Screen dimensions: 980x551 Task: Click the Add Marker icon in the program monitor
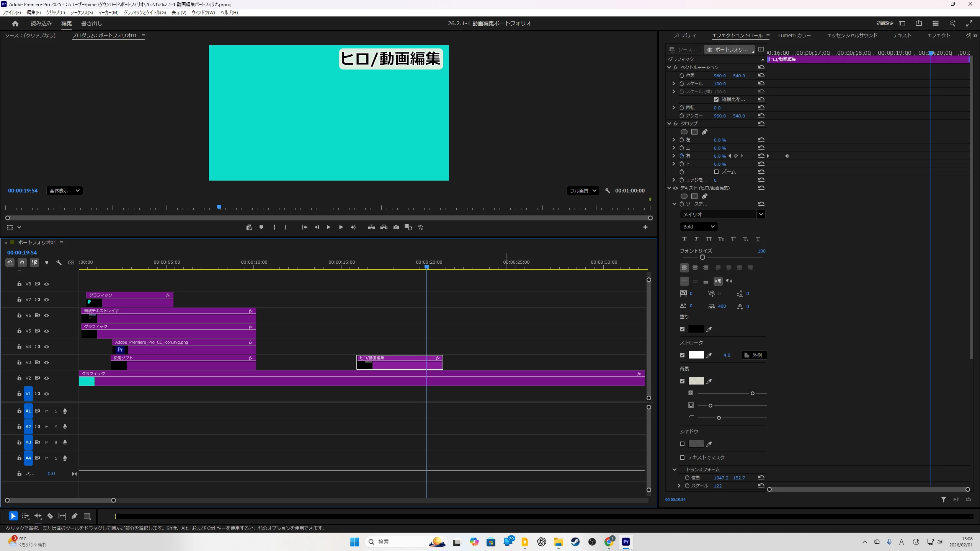coord(261,227)
